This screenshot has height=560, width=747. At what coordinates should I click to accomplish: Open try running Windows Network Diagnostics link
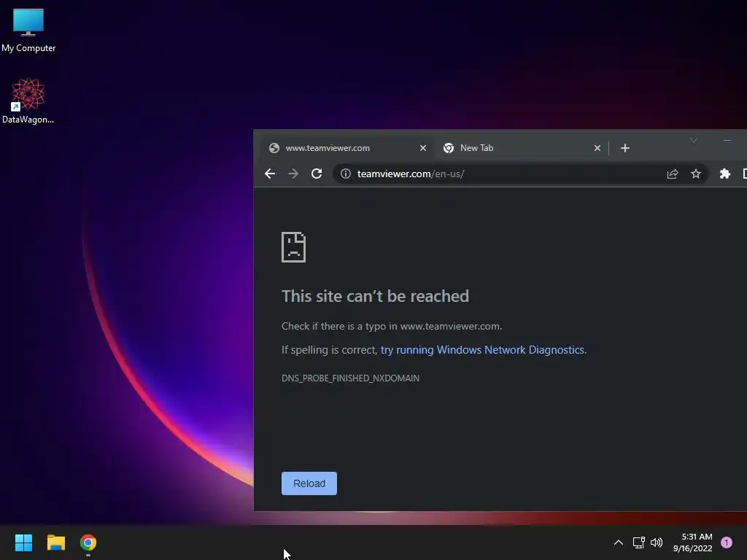(482, 350)
